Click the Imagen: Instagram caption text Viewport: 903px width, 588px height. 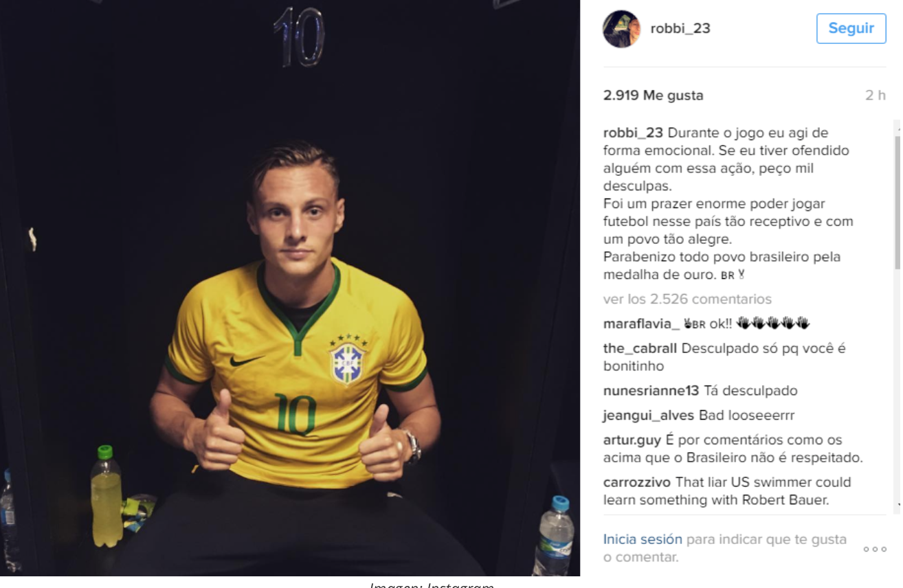(x=432, y=585)
